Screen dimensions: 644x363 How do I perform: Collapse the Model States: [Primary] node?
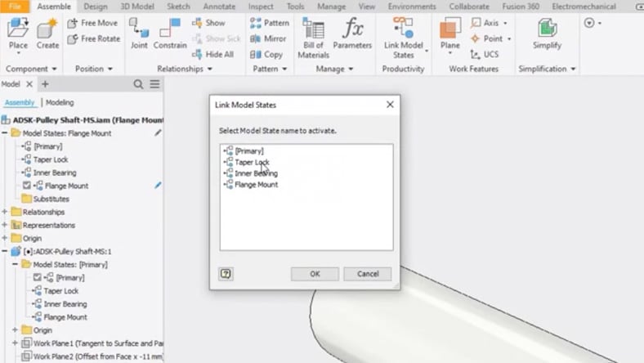(x=16, y=264)
